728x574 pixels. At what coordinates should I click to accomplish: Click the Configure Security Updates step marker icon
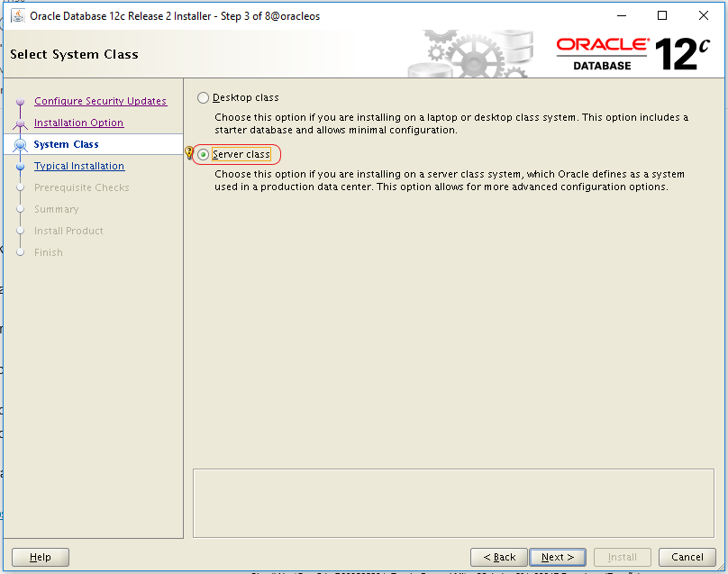(20, 101)
